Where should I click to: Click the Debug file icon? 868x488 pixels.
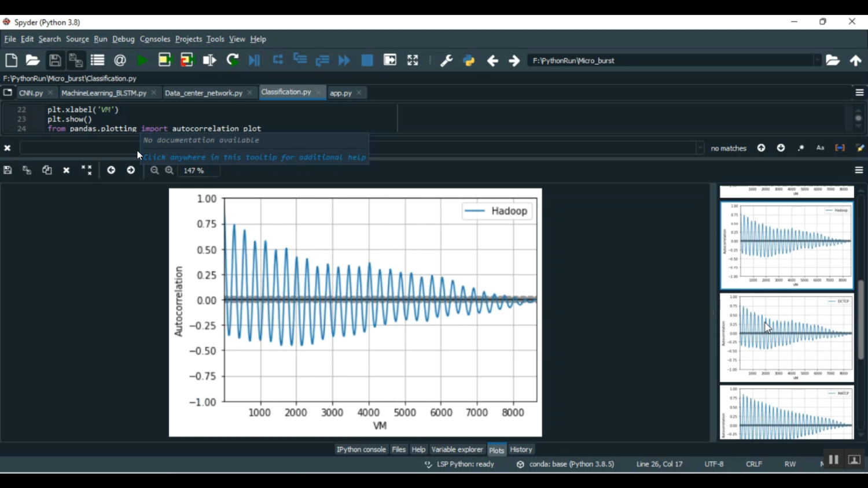[255, 60]
